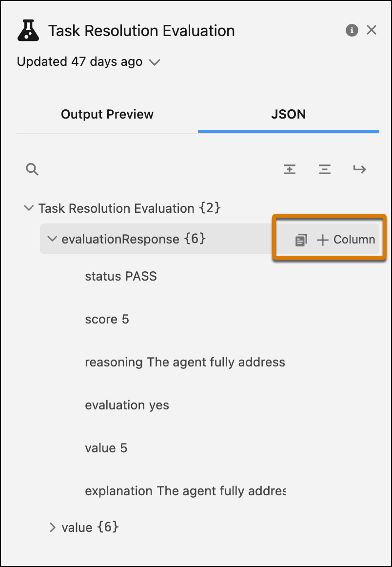Viewport: 392px width, 567px height.
Task: Click the right-pointing arrow toolbar icon
Action: coord(359,169)
